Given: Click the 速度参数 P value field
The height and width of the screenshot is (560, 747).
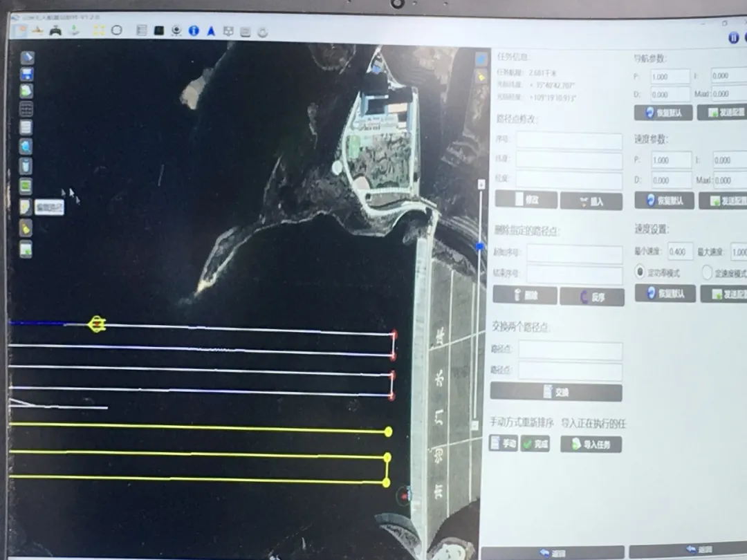Looking at the screenshot, I should [671, 160].
